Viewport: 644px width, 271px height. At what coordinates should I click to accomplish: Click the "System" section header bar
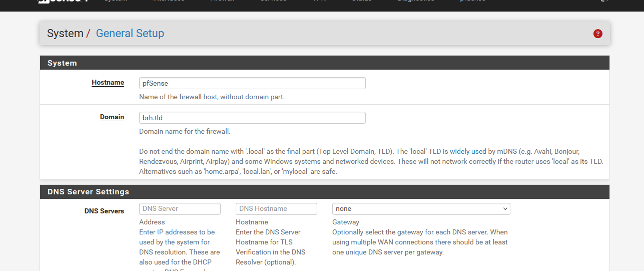coord(325,63)
